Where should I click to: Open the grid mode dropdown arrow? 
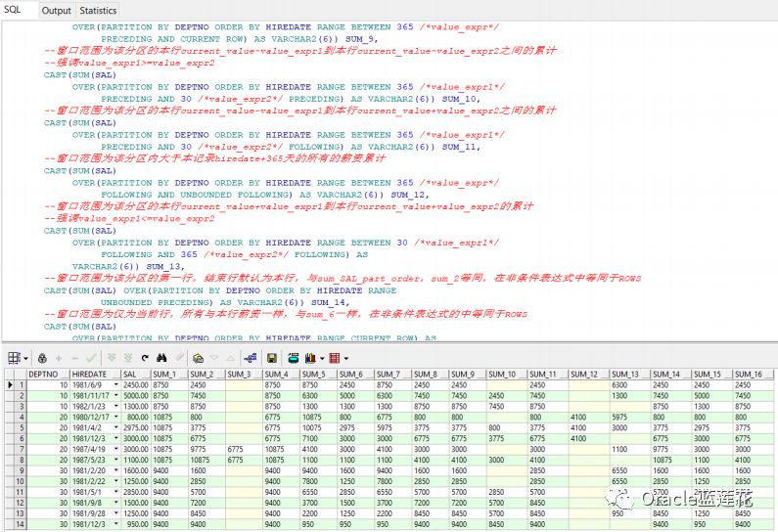25,359
